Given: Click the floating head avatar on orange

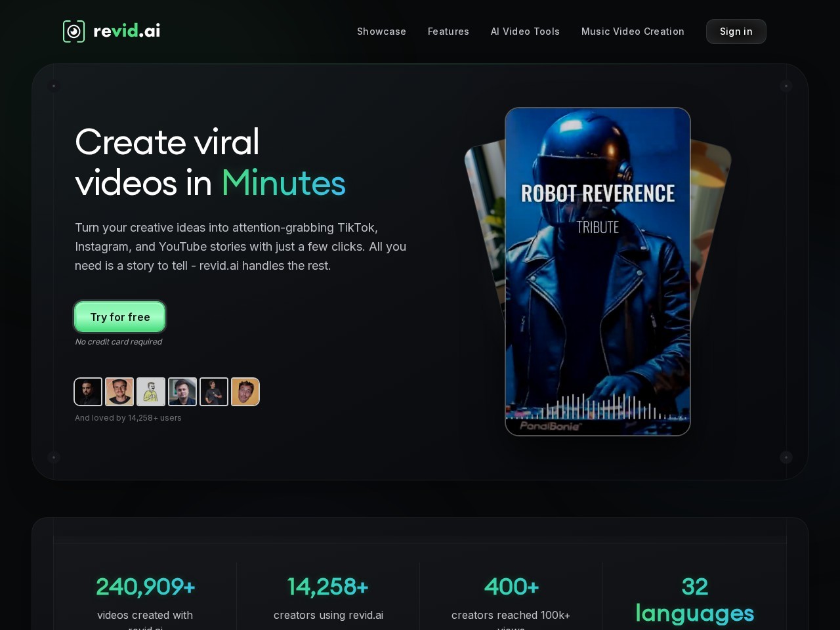Looking at the screenshot, I should 245,392.
